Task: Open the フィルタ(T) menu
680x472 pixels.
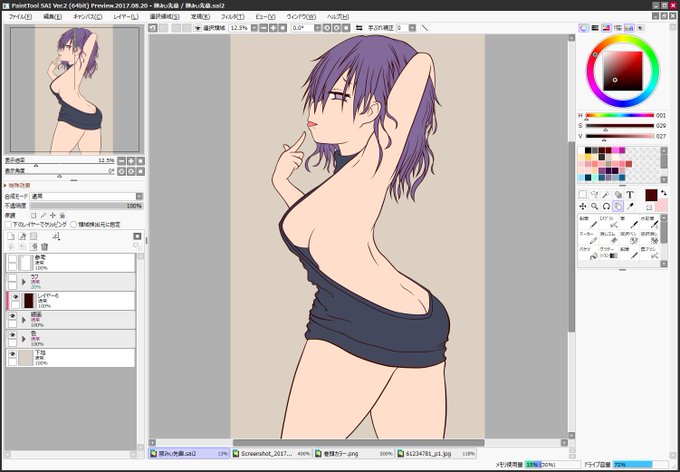Action: (232, 16)
